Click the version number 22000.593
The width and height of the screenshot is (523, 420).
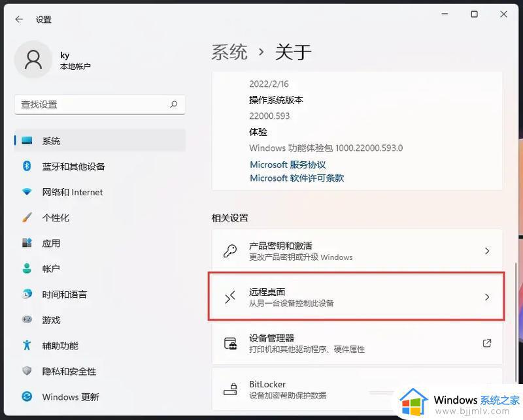pos(269,116)
